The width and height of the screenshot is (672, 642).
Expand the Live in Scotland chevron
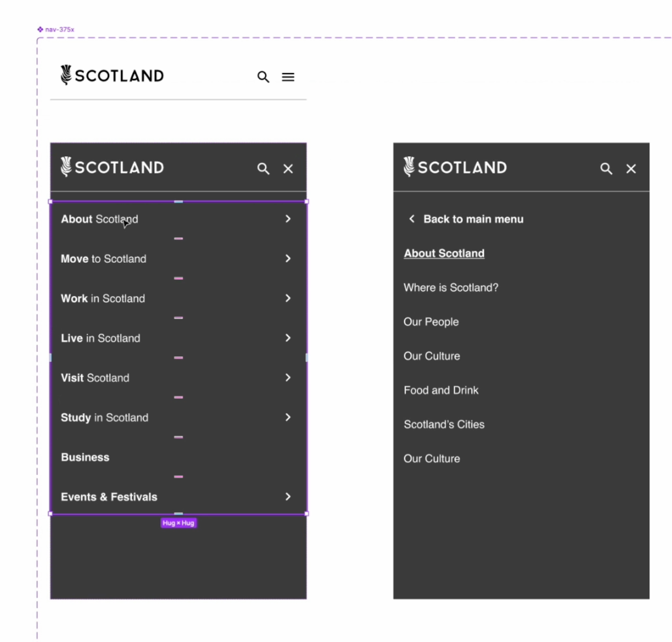tap(288, 338)
